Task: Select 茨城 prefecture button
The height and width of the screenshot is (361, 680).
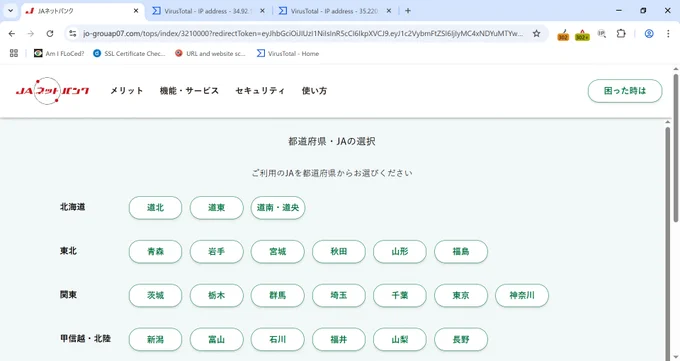Action: [155, 295]
